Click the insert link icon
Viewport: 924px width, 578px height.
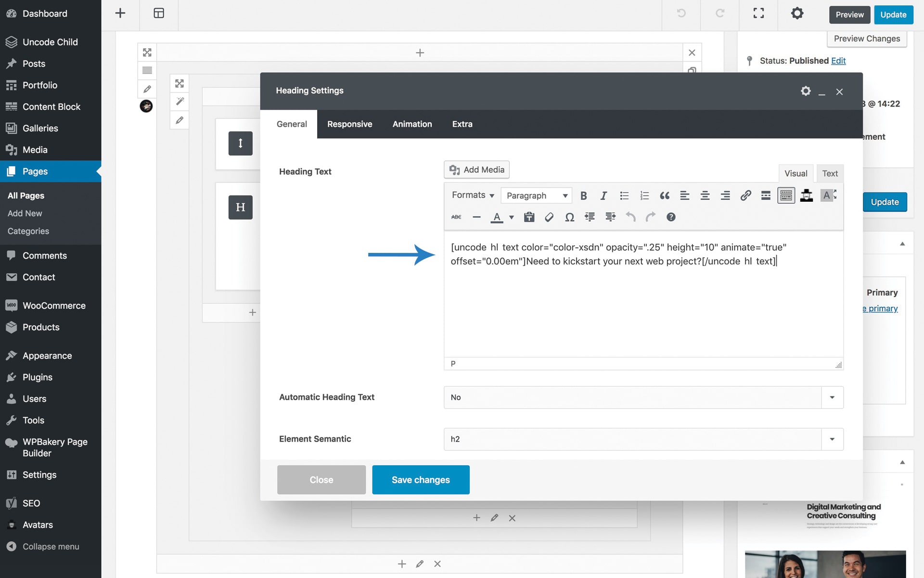pyautogui.click(x=745, y=196)
